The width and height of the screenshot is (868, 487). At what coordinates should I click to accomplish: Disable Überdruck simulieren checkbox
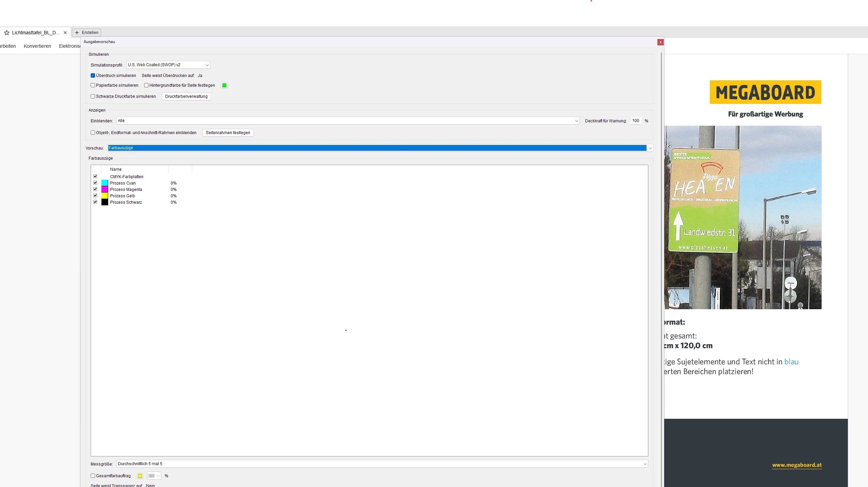pyautogui.click(x=93, y=76)
